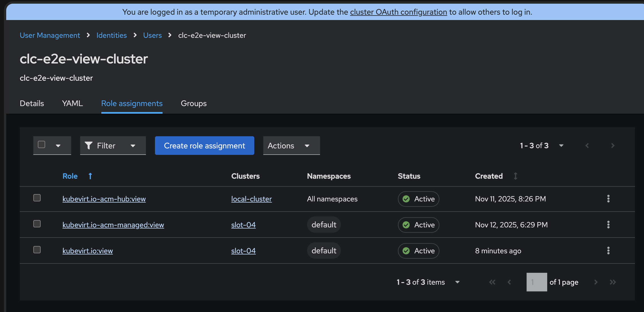This screenshot has width=644, height=312.
Task: Click the Role column sort arrow
Action: [90, 176]
